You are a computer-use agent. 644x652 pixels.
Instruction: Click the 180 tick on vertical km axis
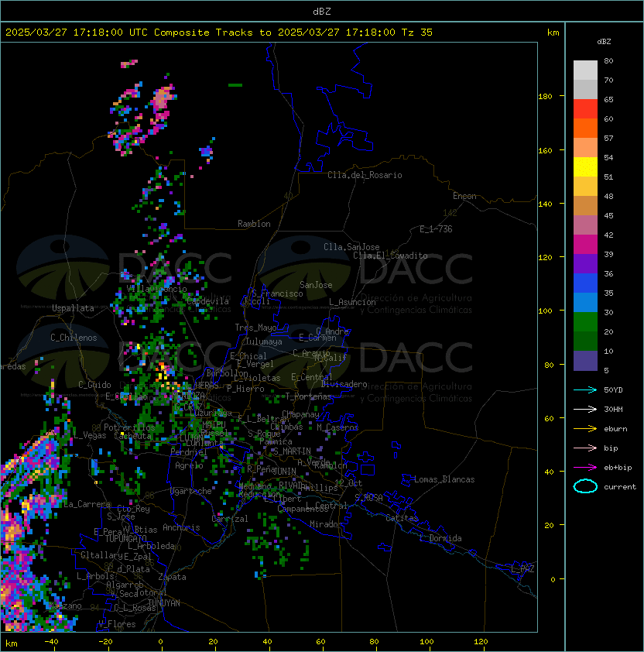[x=545, y=97]
